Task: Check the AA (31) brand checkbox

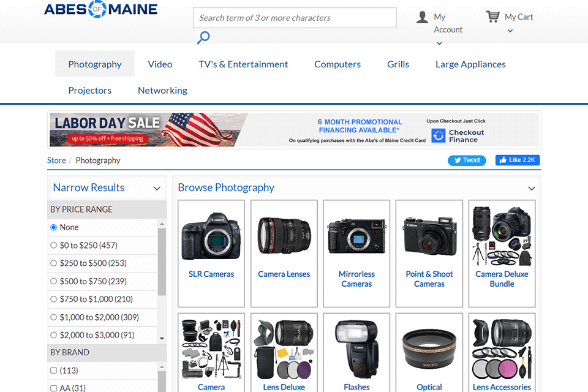Action: pyautogui.click(x=54, y=388)
